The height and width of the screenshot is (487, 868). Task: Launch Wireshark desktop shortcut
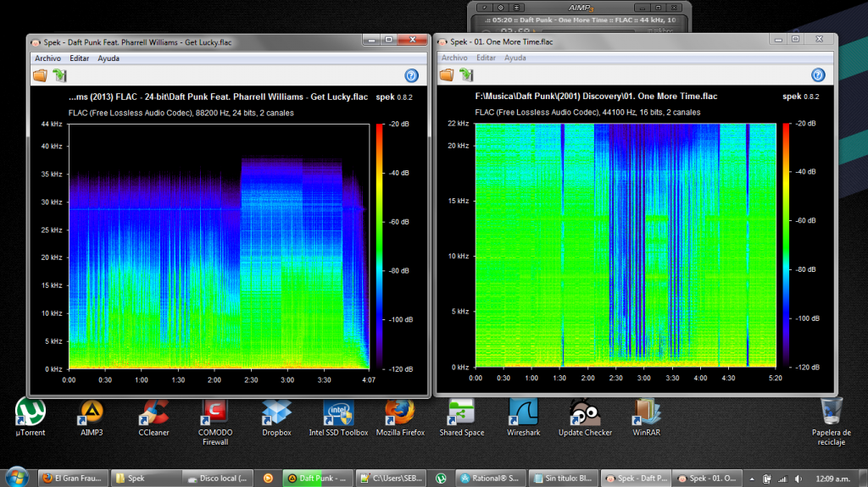[x=523, y=418]
